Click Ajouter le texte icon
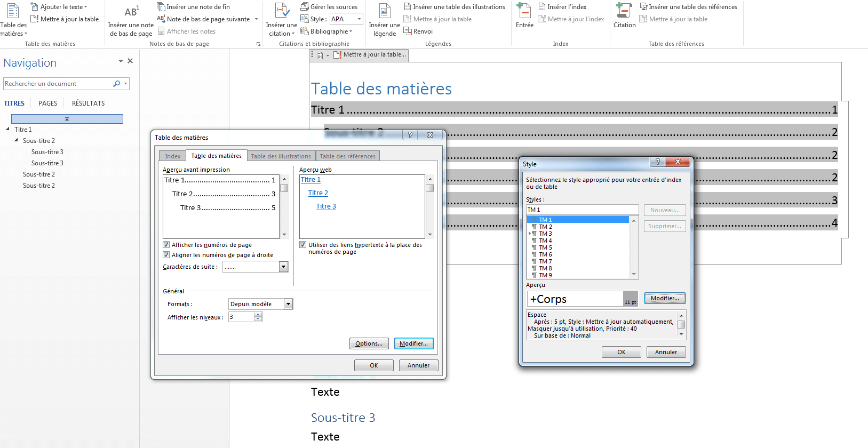 [35, 7]
